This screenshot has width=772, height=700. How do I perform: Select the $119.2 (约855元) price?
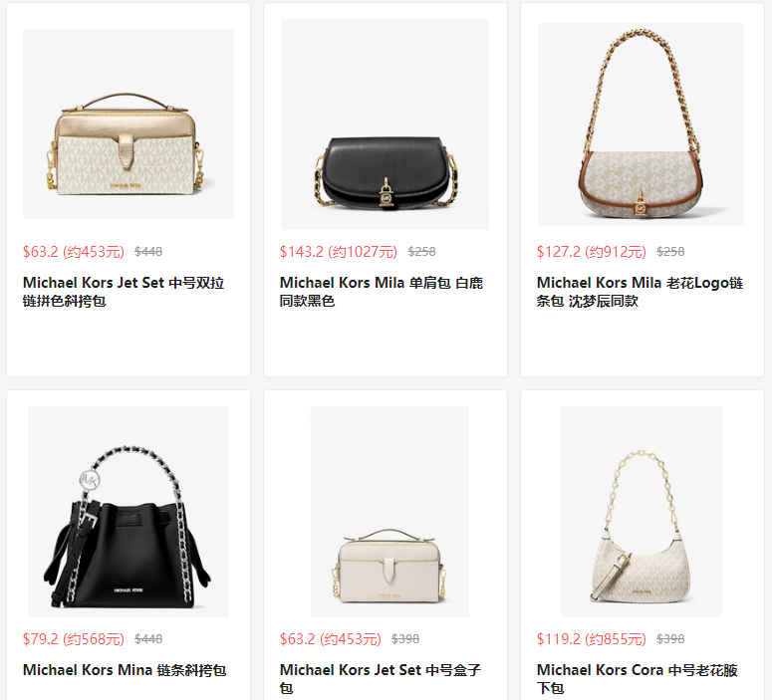coord(592,639)
